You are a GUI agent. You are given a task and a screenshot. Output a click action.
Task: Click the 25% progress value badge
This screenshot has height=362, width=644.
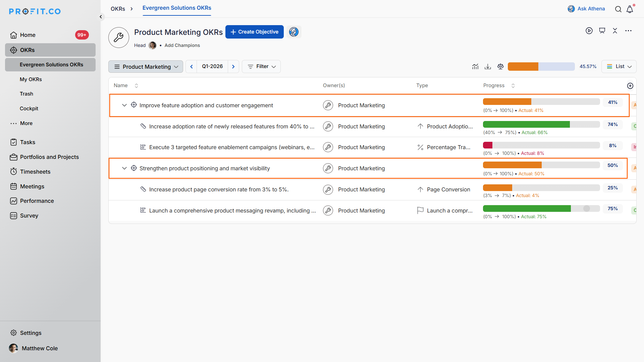click(613, 188)
